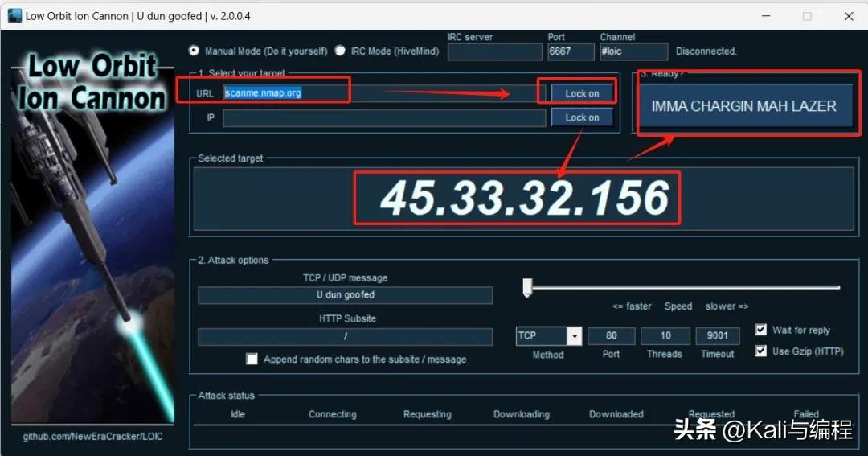This screenshot has width=868, height=456.
Task: Toggle the Wait for reply checkbox
Action: click(760, 330)
